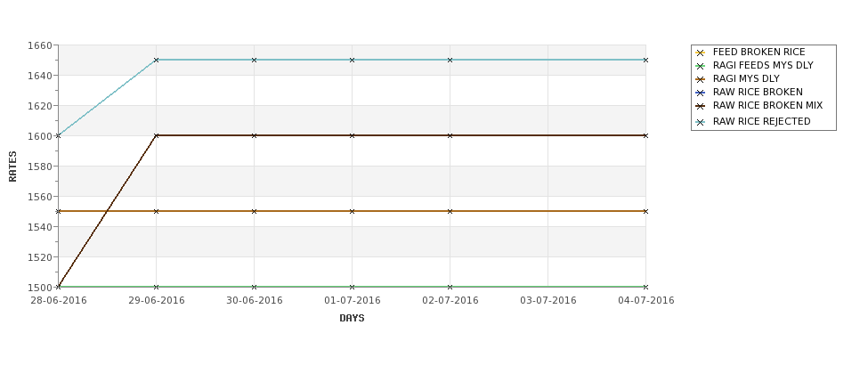Viewport: 868px width, 382px height.
Task: Click the 1650 data point on 04-07-2016
Action: 645,60
